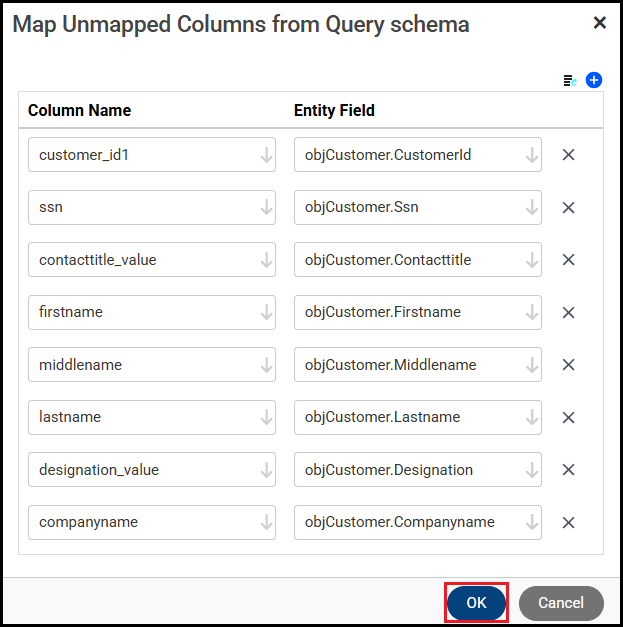Click the refresh mappings list icon
623x627 pixels.
click(x=570, y=80)
